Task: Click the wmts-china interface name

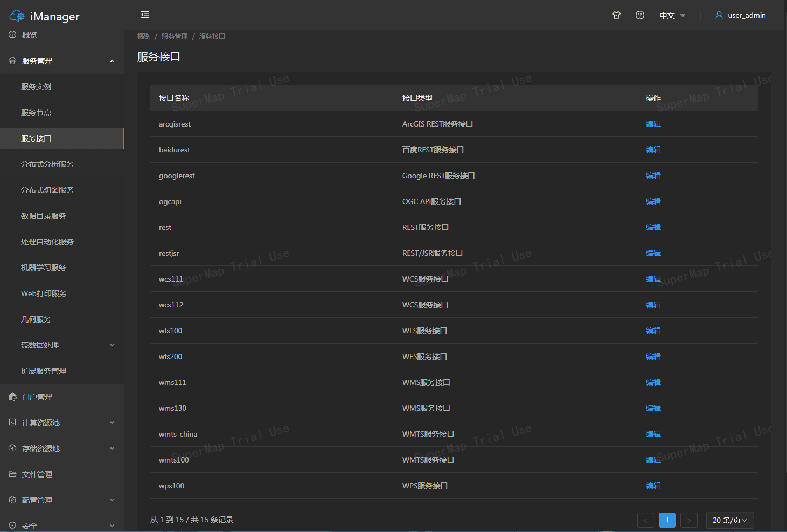Action: tap(178, 434)
